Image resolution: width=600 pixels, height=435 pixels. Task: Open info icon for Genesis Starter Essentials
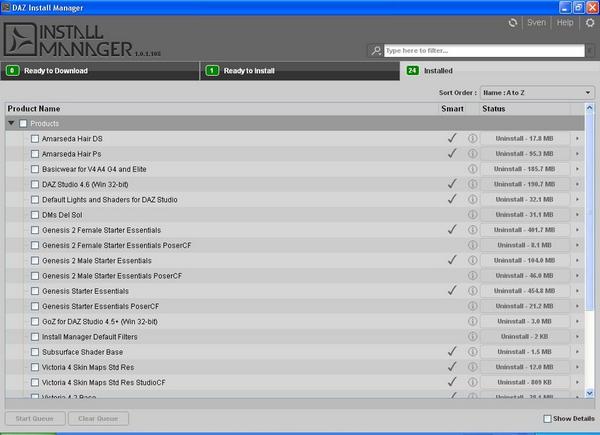tap(473, 291)
